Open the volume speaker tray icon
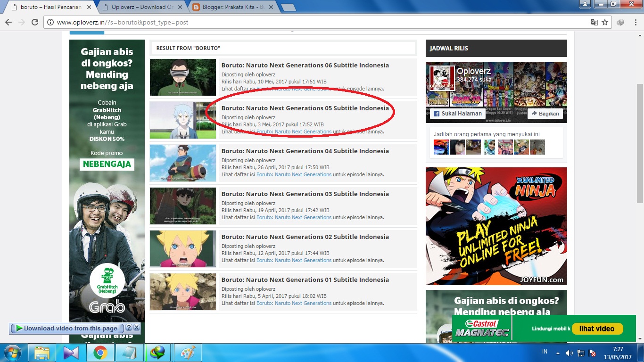This screenshot has width=644, height=362. [569, 353]
